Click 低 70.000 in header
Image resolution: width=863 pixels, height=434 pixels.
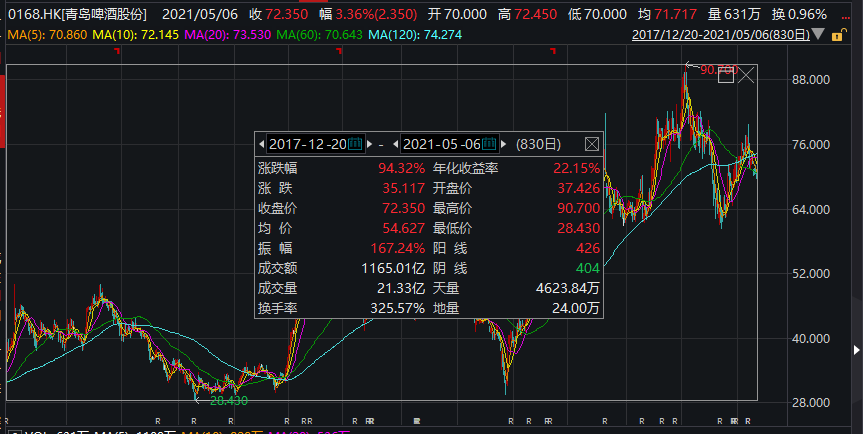[x=597, y=14]
